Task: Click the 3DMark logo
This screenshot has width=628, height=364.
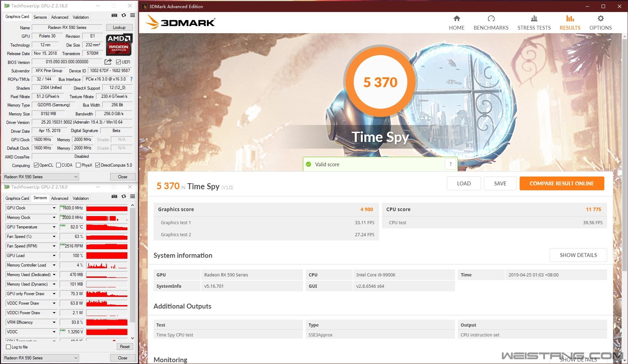Action: click(x=180, y=22)
